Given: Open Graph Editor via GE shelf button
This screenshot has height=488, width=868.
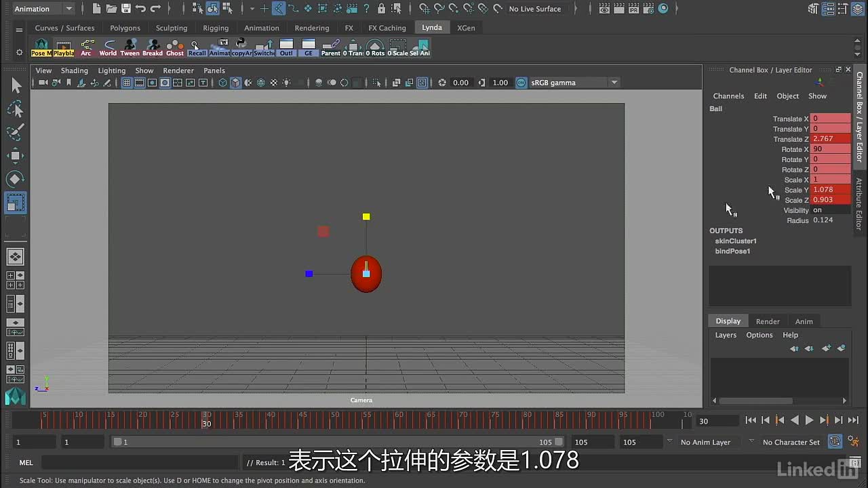Looking at the screenshot, I should 309,47.
